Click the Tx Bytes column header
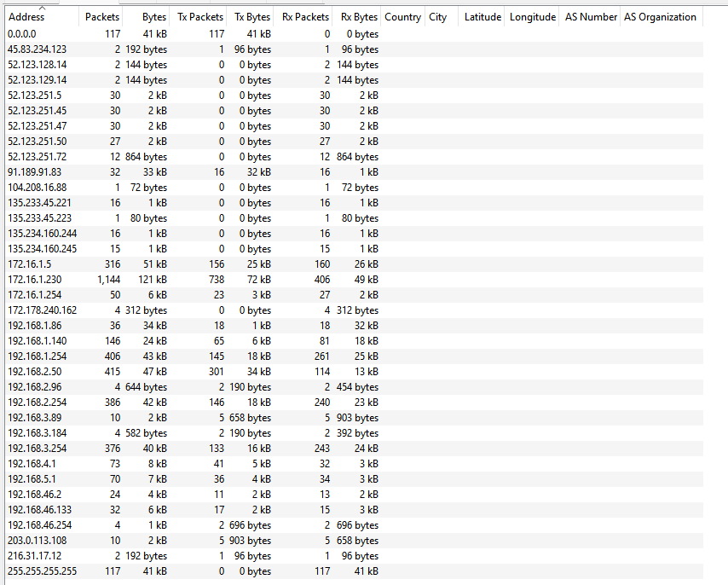 point(252,17)
